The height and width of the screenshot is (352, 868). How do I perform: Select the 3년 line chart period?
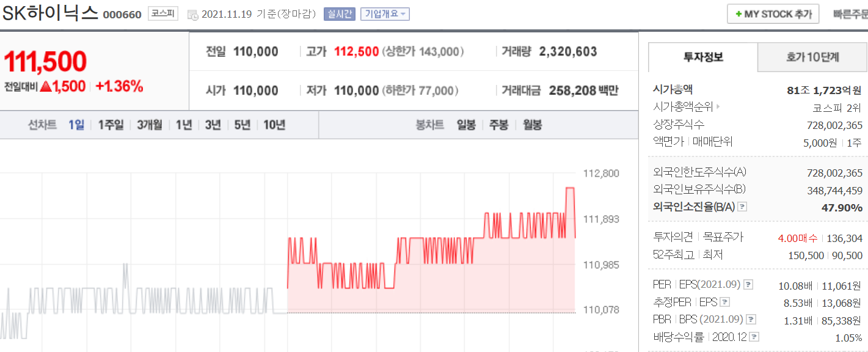[x=213, y=125]
